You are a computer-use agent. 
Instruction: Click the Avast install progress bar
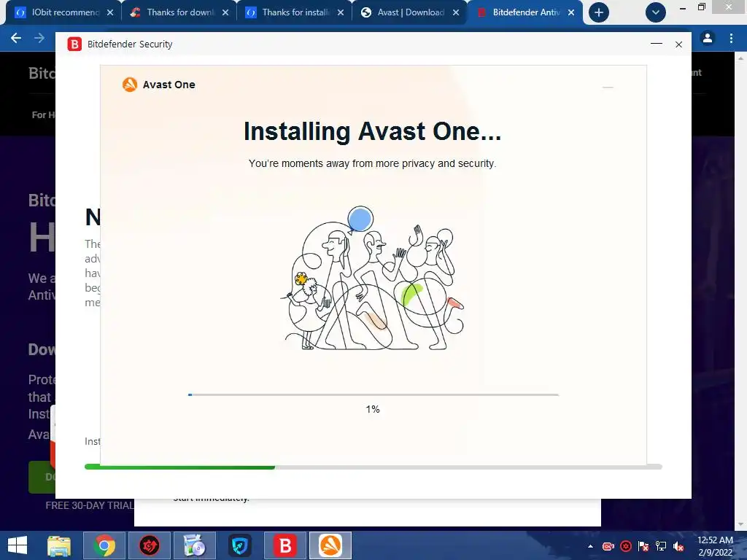pos(373,394)
